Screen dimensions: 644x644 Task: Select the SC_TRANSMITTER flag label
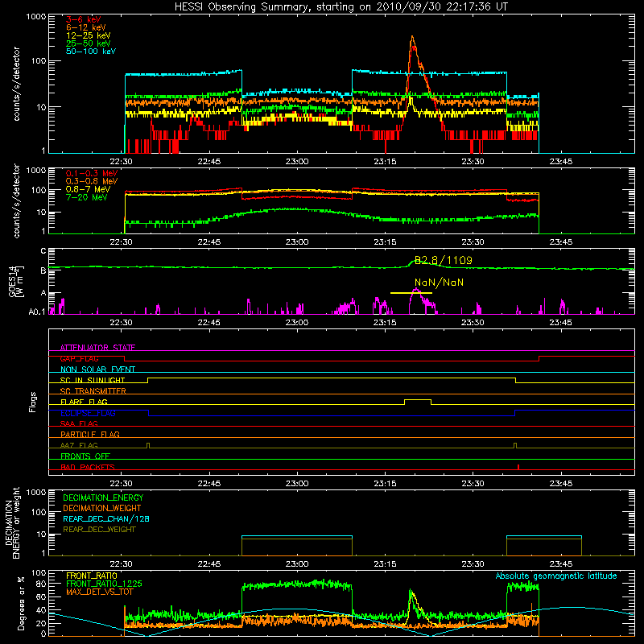click(93, 390)
